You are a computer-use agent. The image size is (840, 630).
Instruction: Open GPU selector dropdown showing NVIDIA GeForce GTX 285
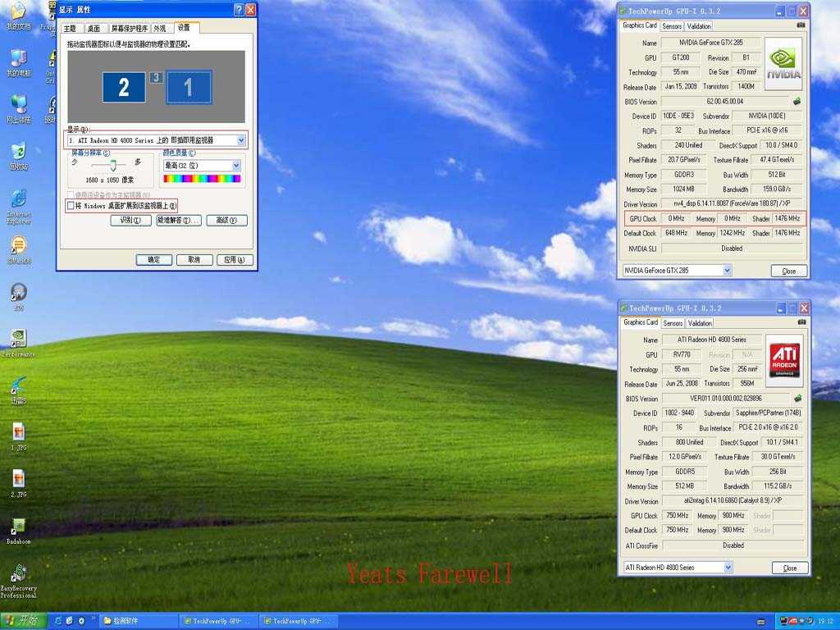pyautogui.click(x=727, y=271)
